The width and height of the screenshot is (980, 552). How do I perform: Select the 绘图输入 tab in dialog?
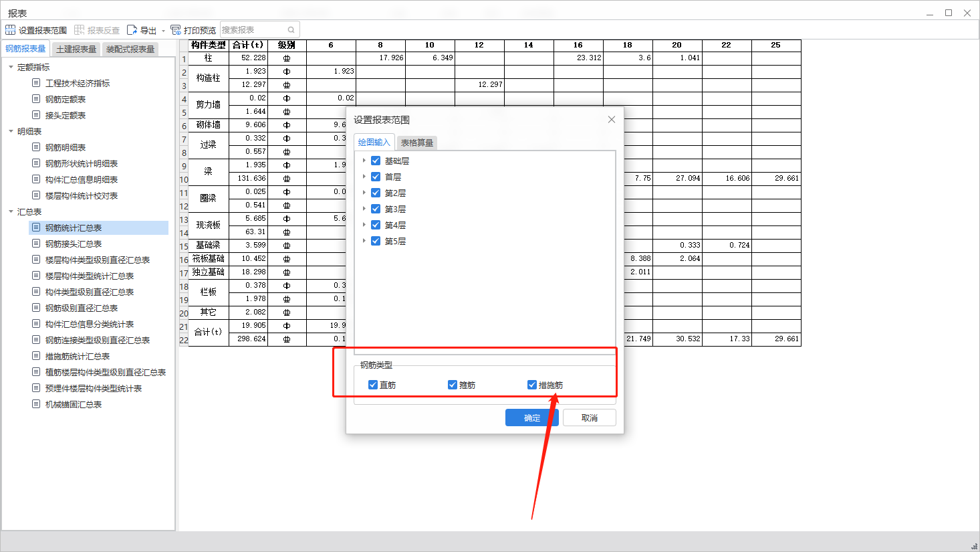tap(374, 142)
